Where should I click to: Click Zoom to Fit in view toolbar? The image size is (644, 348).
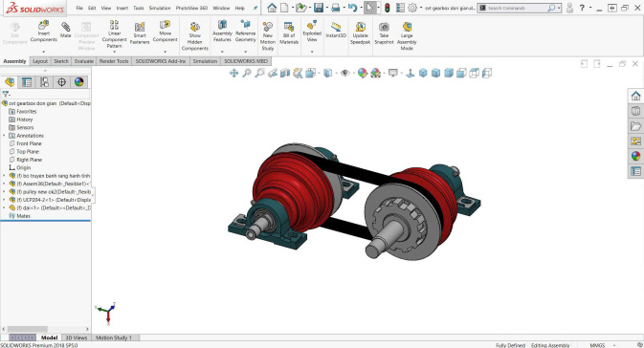coord(247,73)
